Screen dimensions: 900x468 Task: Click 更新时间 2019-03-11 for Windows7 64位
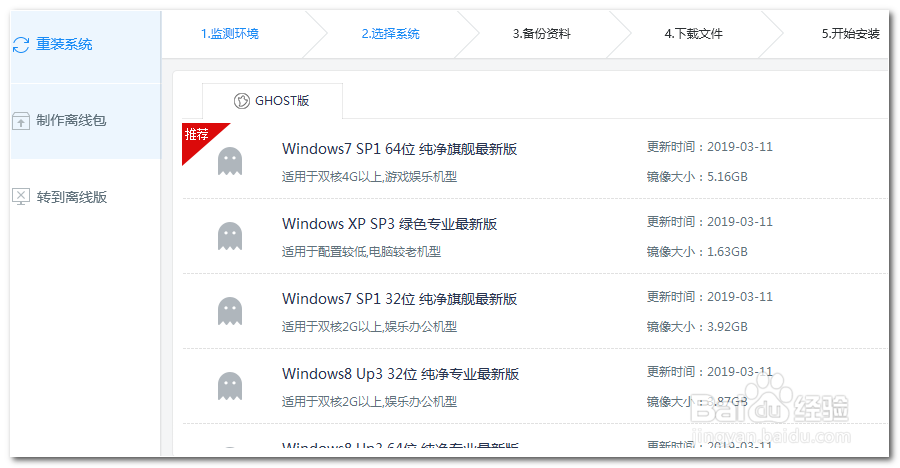point(709,147)
